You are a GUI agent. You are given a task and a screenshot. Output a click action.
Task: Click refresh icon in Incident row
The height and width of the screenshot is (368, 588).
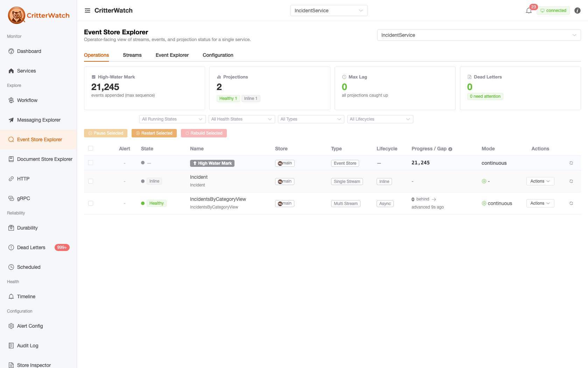(571, 181)
